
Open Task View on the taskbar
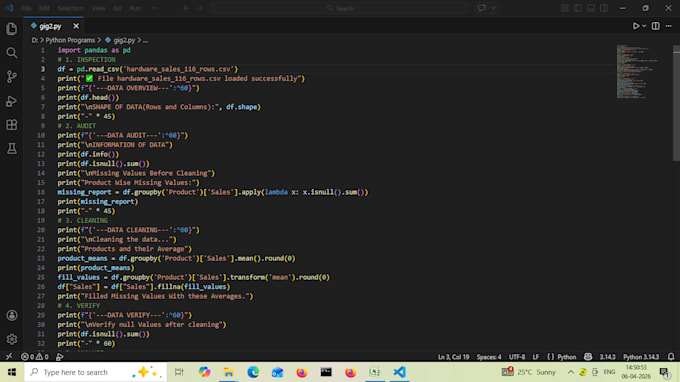[179, 372]
